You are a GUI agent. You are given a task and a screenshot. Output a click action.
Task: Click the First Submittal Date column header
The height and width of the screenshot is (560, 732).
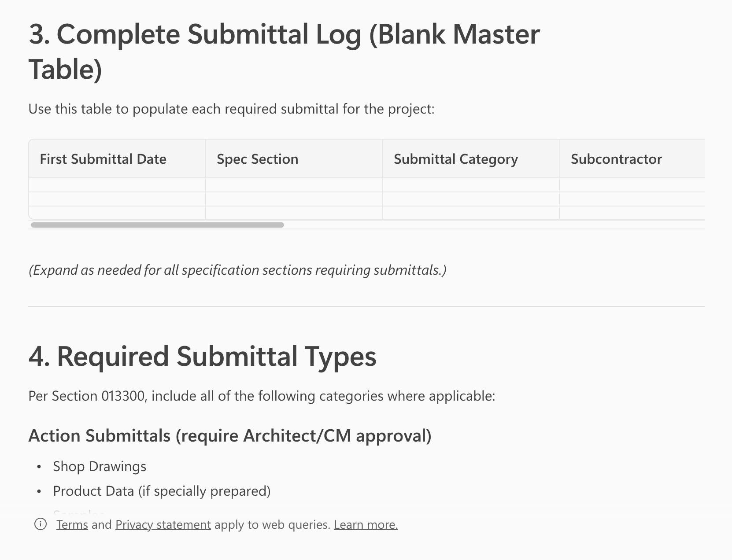(103, 159)
